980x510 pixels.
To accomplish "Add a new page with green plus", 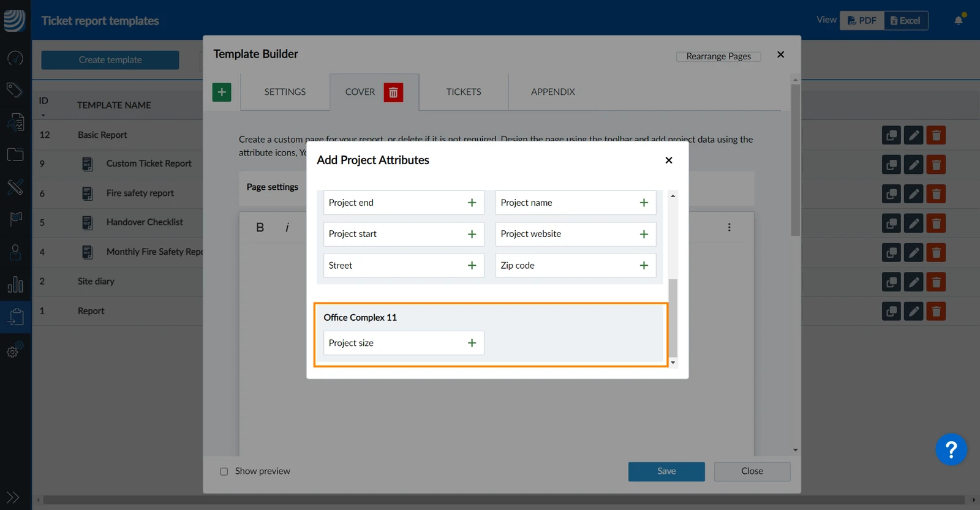I will [x=222, y=92].
